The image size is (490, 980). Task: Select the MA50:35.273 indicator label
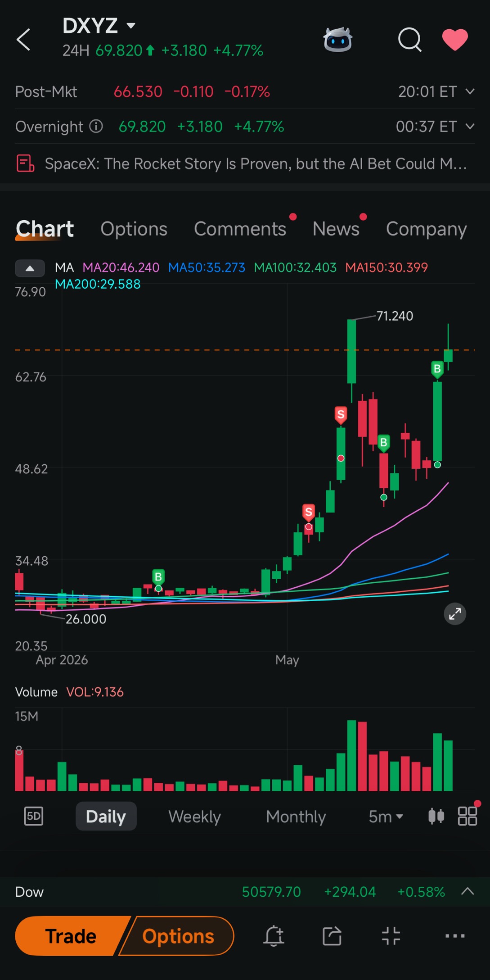(207, 268)
